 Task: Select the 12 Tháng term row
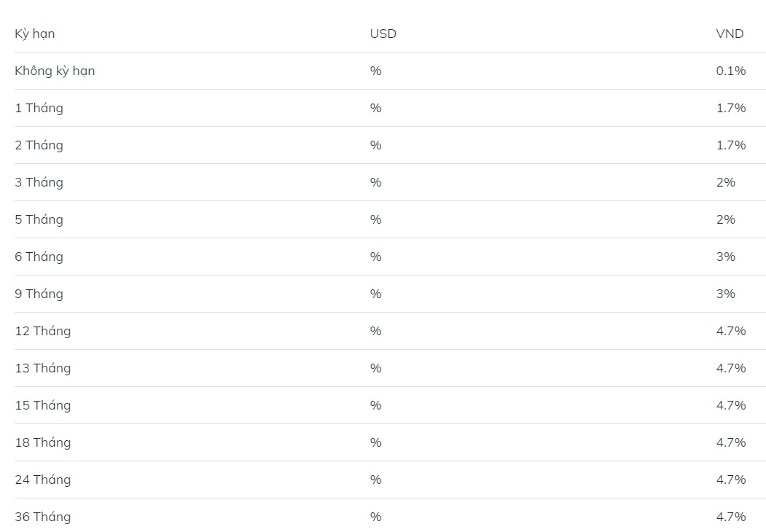click(391, 331)
